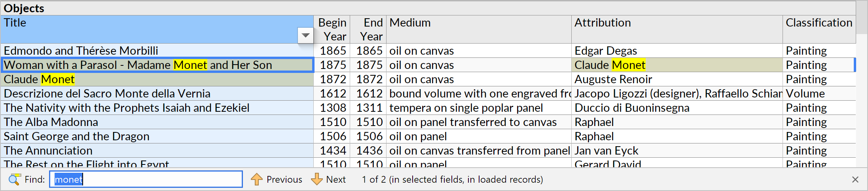The width and height of the screenshot is (868, 191).
Task: Click the Next down-arrow icon
Action: point(317,180)
